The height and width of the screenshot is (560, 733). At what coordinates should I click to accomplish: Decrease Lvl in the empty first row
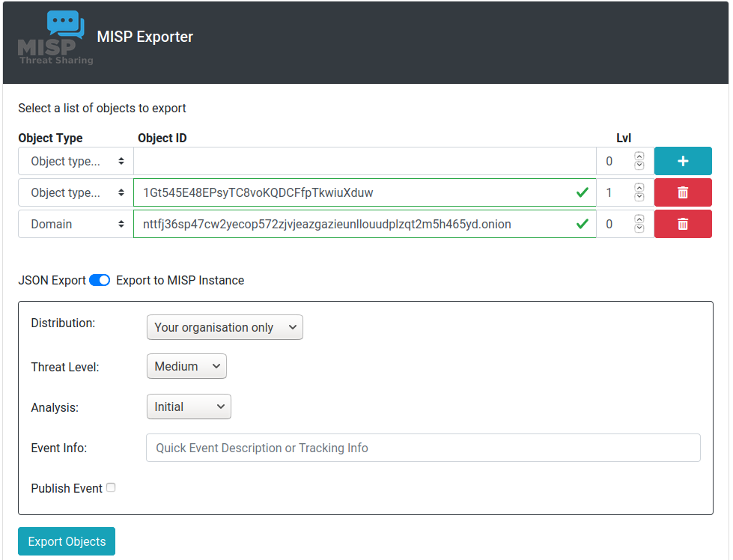tap(639, 165)
